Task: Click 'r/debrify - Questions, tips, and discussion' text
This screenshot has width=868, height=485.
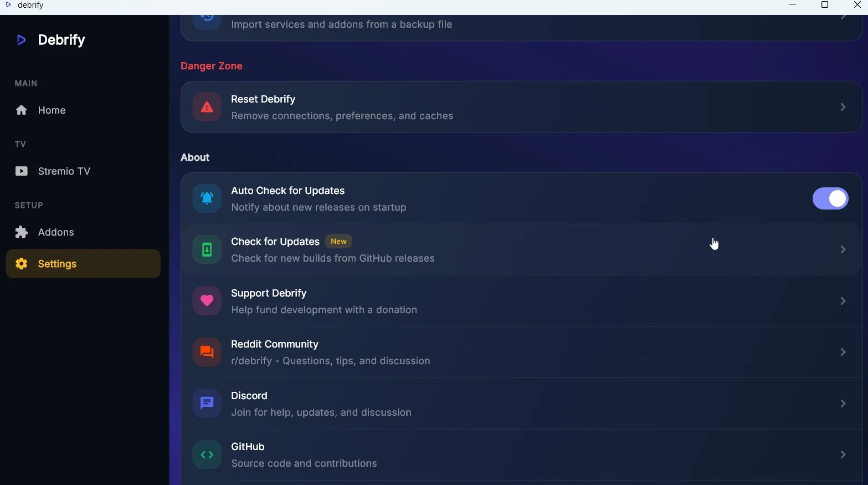Action: click(331, 362)
